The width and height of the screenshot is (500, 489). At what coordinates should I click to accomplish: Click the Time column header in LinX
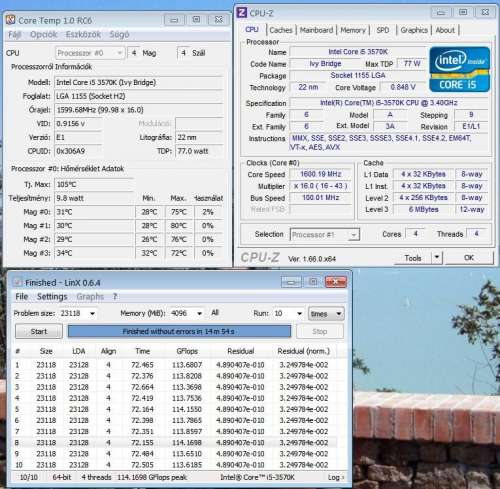(x=142, y=351)
